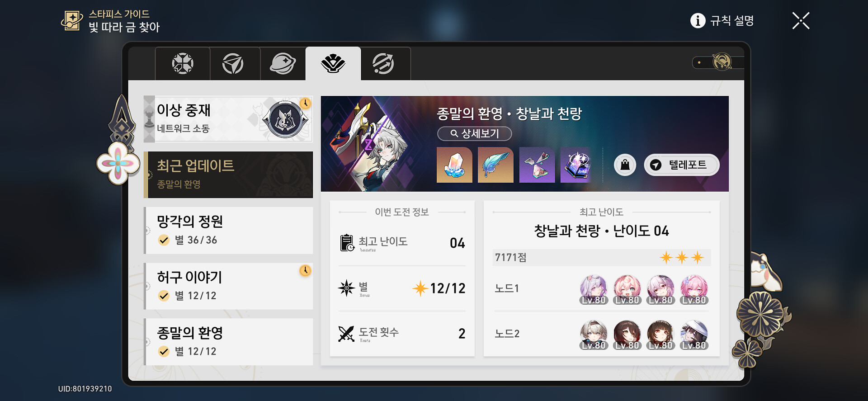868x401 pixels.
Task: Open 종말의 환영 bottom list entry
Action: (x=228, y=342)
